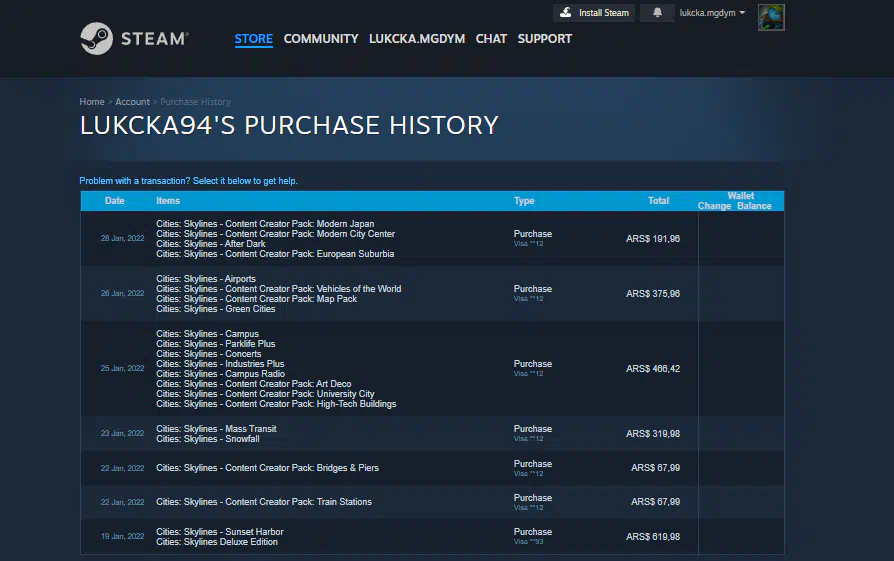Screen dimensions: 894x561
Task: Select Cities: Skylines - Mass Transit item
Action: [x=216, y=429]
